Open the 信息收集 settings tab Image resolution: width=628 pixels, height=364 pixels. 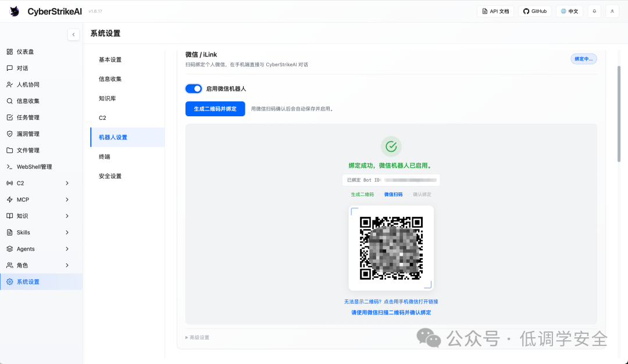(x=127, y=79)
